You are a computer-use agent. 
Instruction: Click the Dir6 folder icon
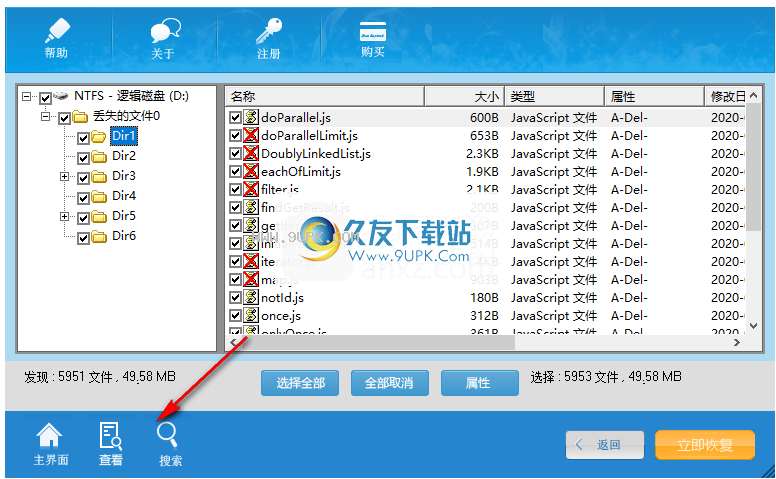99,237
